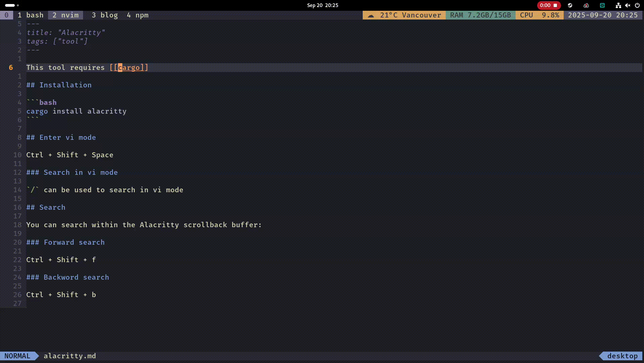This screenshot has width=644, height=363.
Task: Click the CPU 9.8% status segment
Action: click(x=539, y=15)
